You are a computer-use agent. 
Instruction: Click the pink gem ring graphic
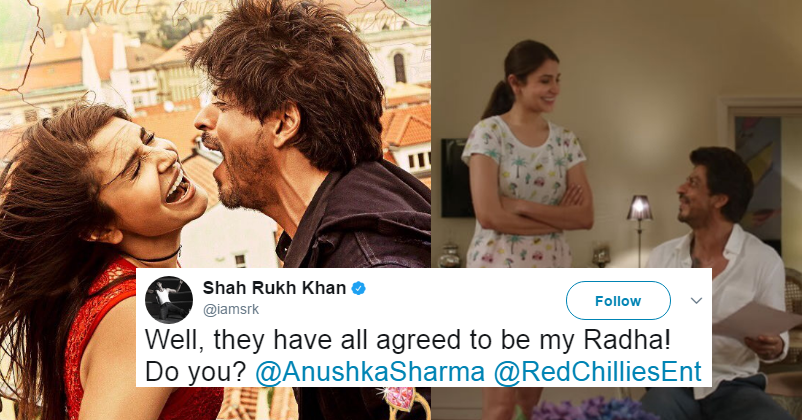coord(400,398)
